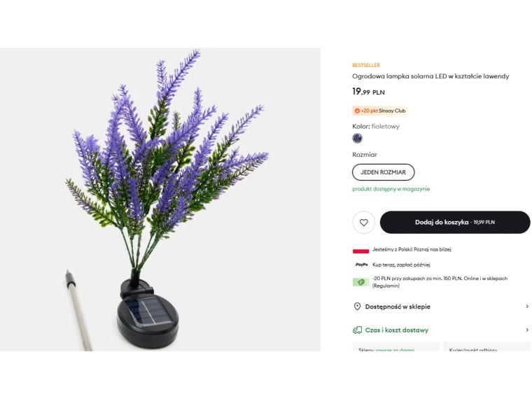Select the JEDEN ROZMIAR size option
This screenshot has height=399, width=532.
(383, 172)
